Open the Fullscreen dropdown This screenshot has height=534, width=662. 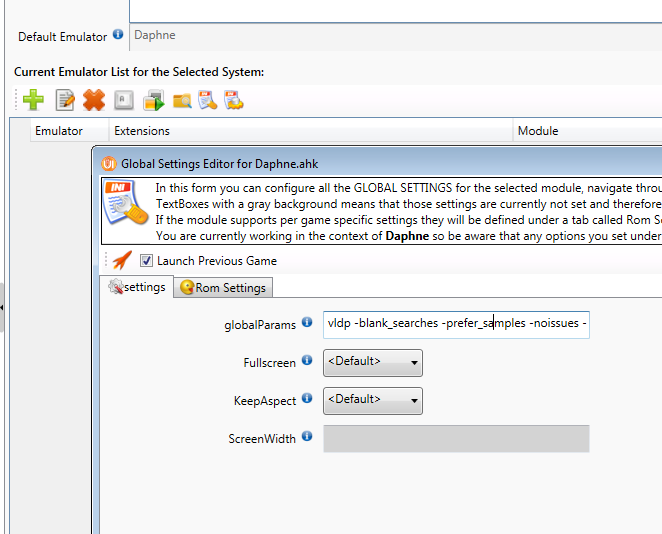click(373, 363)
